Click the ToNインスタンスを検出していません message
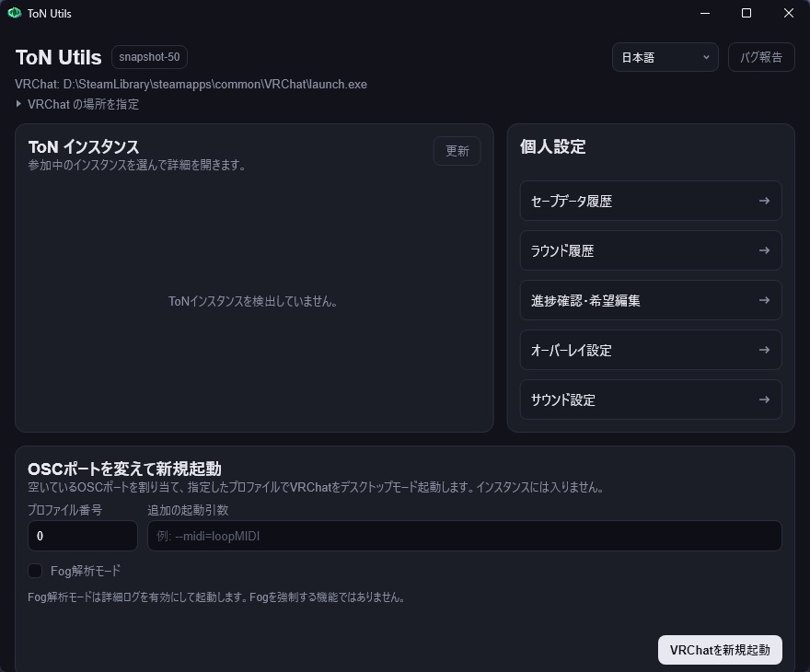 pyautogui.click(x=253, y=301)
